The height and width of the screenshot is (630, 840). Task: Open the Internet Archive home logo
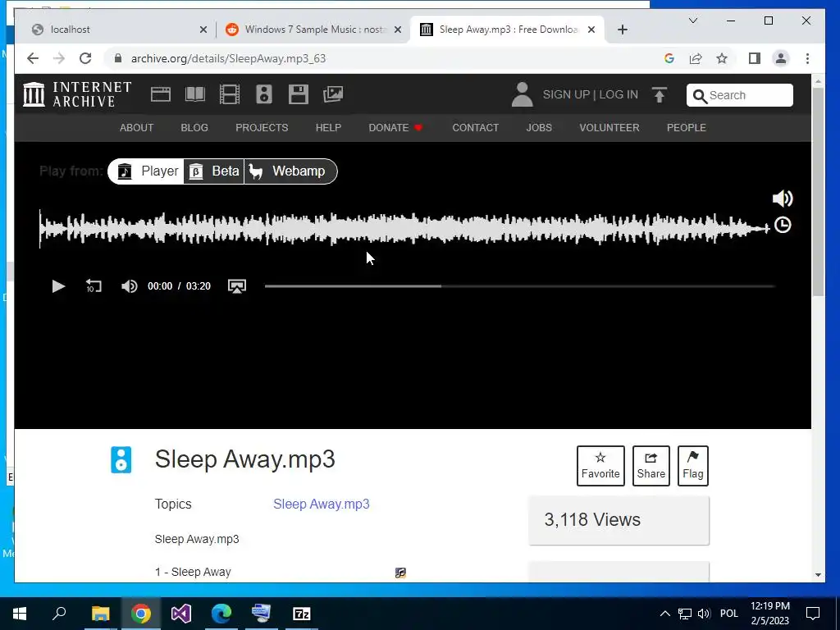[77, 94]
